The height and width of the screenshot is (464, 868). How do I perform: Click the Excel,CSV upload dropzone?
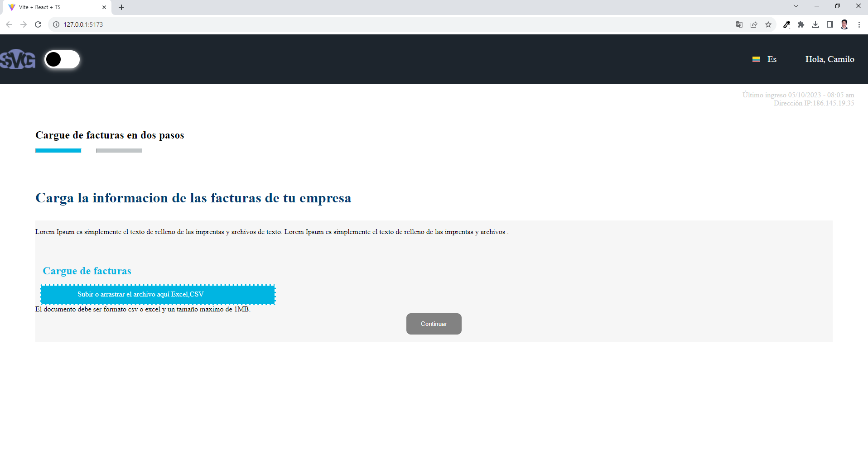click(158, 294)
